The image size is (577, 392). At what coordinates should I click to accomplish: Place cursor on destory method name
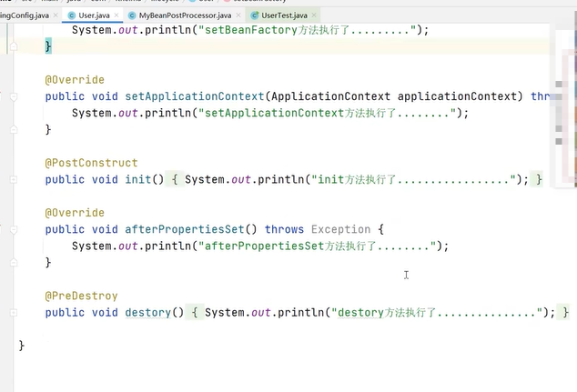click(148, 313)
